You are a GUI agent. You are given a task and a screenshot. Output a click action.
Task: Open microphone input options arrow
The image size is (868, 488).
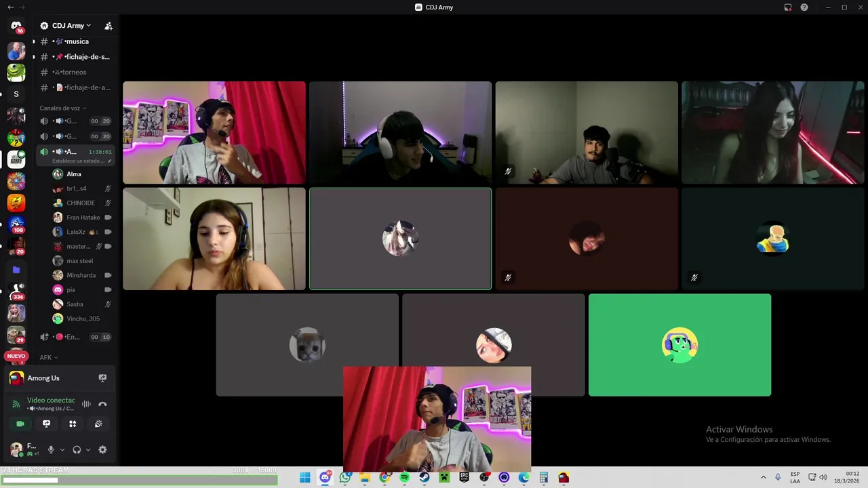pos(62,449)
